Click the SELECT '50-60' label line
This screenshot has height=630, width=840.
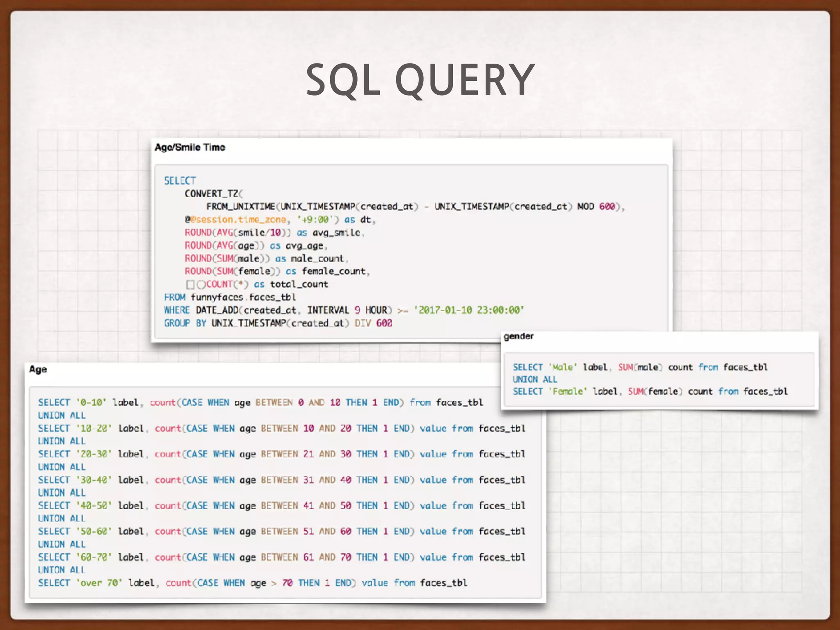281,532
